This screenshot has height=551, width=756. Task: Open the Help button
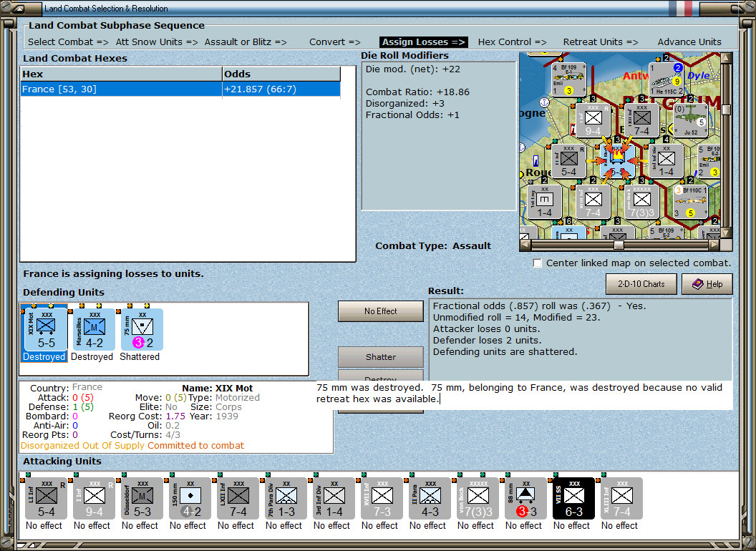tap(707, 284)
